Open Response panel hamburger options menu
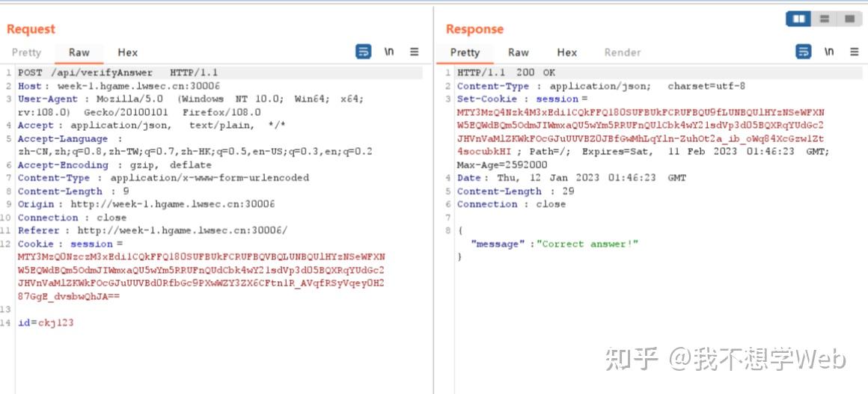 coord(855,52)
